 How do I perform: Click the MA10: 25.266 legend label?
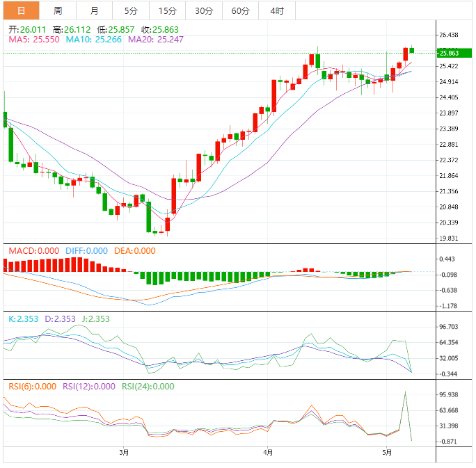(97, 40)
